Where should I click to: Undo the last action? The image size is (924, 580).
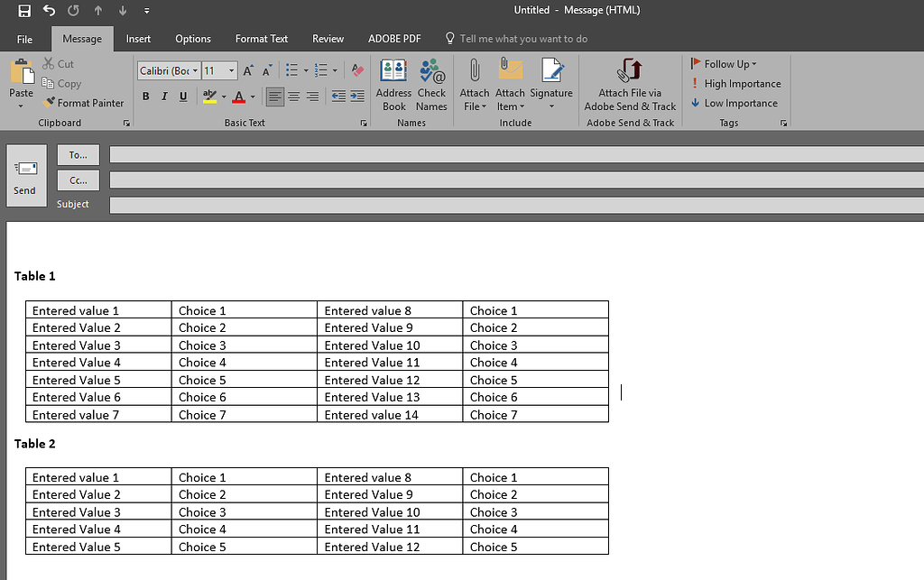[49, 10]
